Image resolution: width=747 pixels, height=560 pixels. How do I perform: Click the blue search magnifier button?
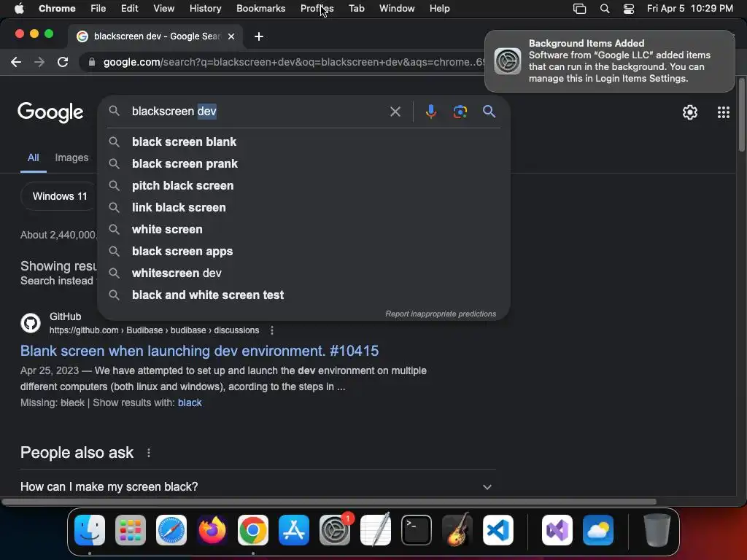(x=489, y=112)
